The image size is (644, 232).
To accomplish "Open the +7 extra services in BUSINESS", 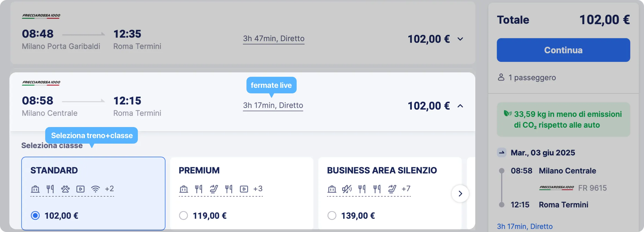I will pos(406,189).
